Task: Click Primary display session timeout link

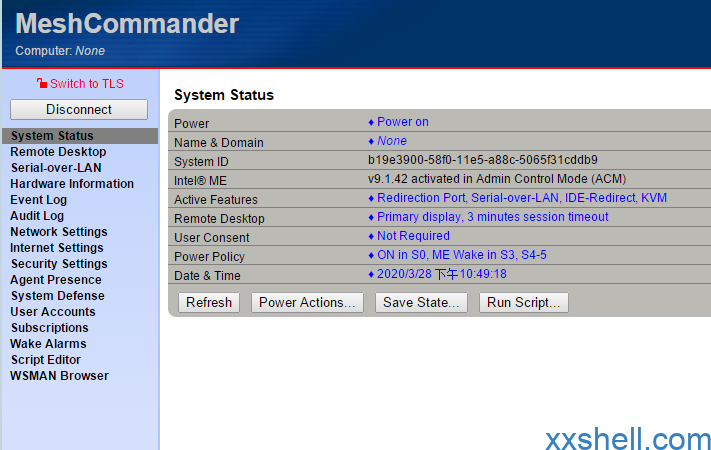Action: (492, 217)
